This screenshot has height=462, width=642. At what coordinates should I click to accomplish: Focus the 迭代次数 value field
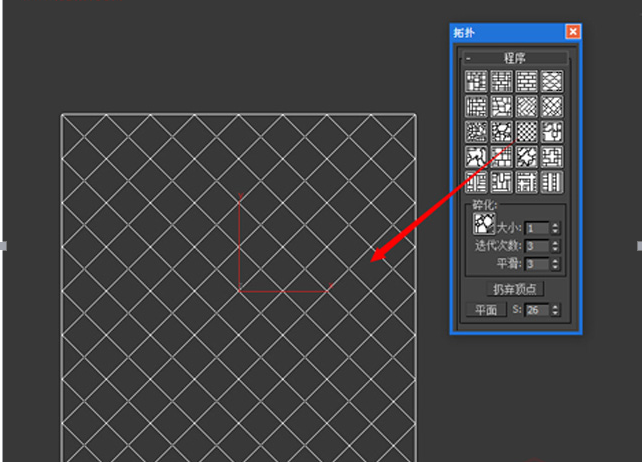point(537,246)
